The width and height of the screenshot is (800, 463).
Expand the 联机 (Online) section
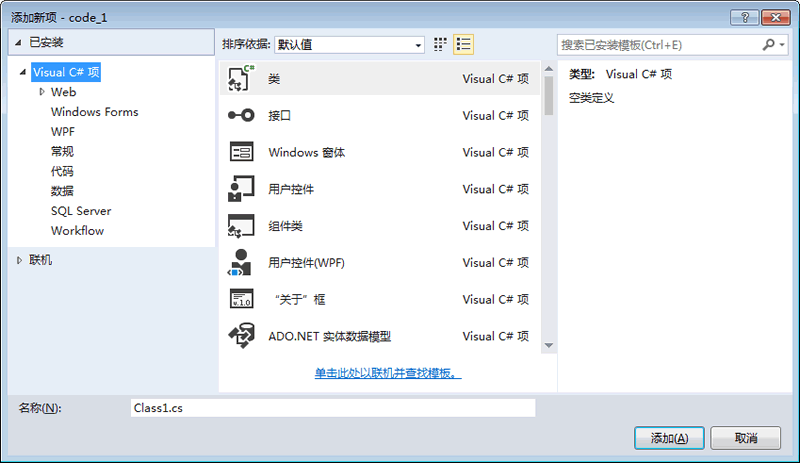tap(19, 261)
